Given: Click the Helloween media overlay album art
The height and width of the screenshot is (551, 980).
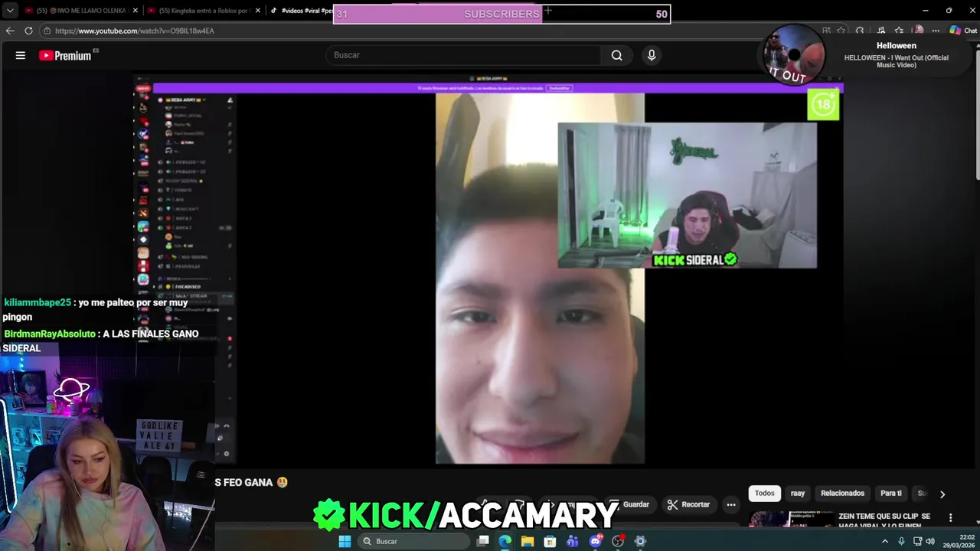Looking at the screenshot, I should (794, 54).
